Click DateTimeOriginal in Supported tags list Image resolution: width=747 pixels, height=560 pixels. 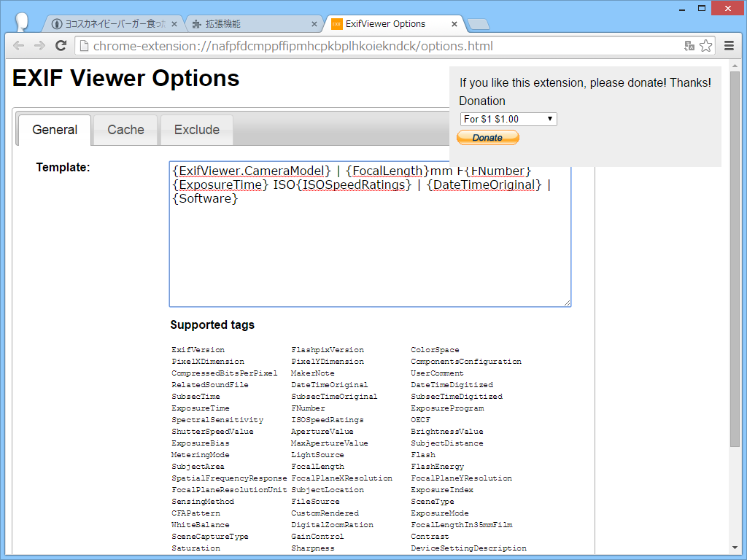[x=329, y=385]
